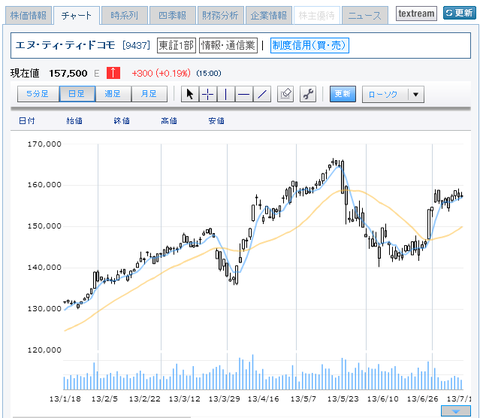
Task: Select the diagonal trend line tool
Action: [262, 94]
